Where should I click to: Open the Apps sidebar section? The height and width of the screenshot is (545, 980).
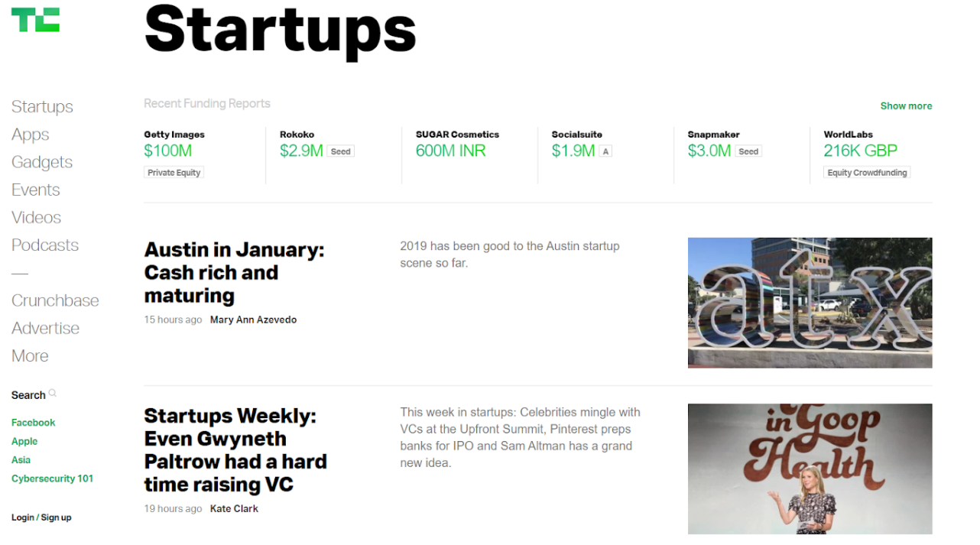(31, 135)
